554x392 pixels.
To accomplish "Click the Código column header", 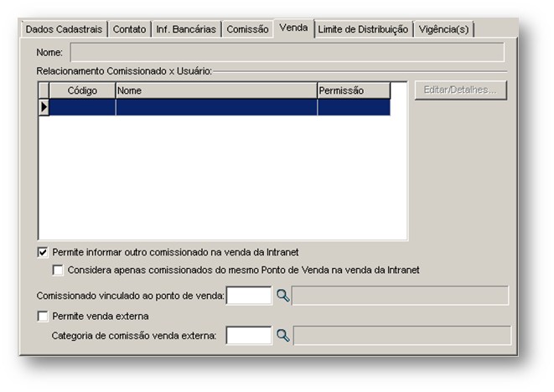I will tap(82, 90).
